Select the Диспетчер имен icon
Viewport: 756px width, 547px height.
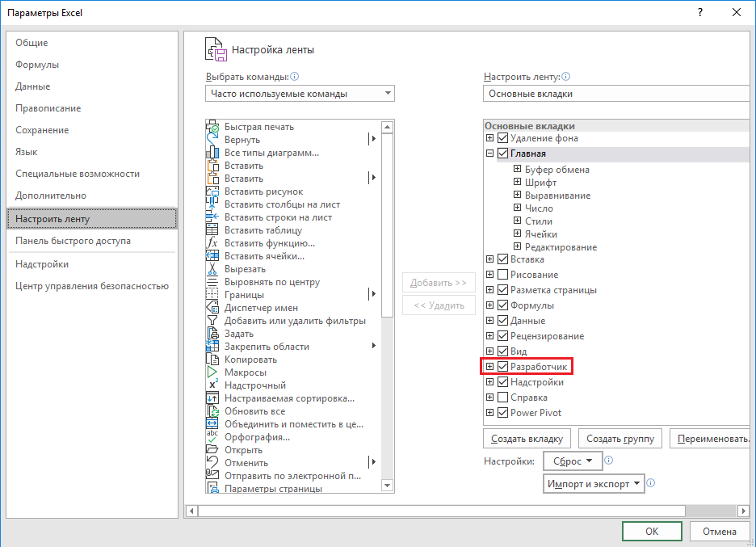click(212, 308)
